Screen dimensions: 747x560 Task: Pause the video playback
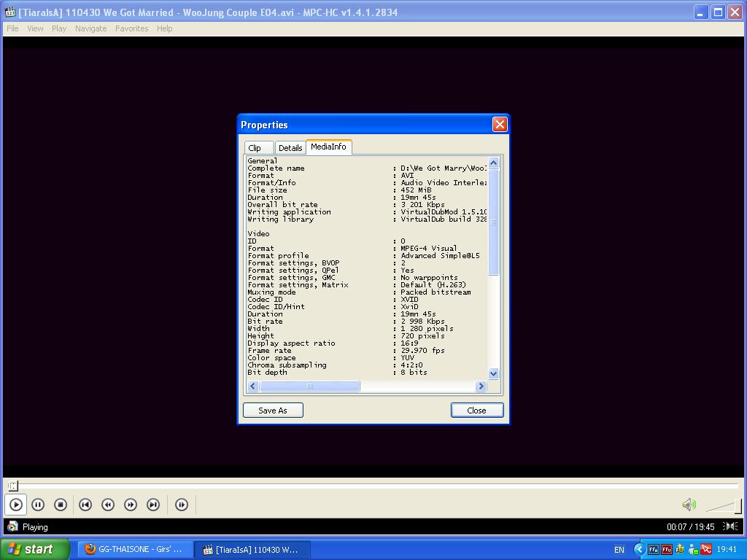pos(38,505)
